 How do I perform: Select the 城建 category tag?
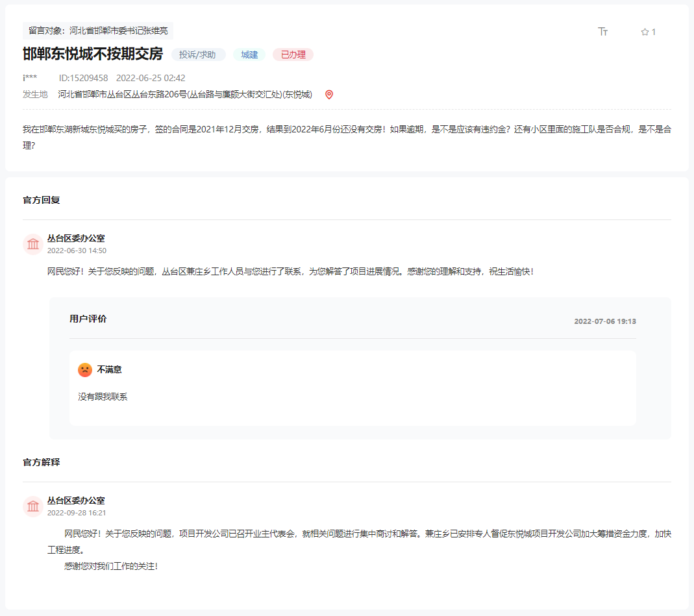249,55
